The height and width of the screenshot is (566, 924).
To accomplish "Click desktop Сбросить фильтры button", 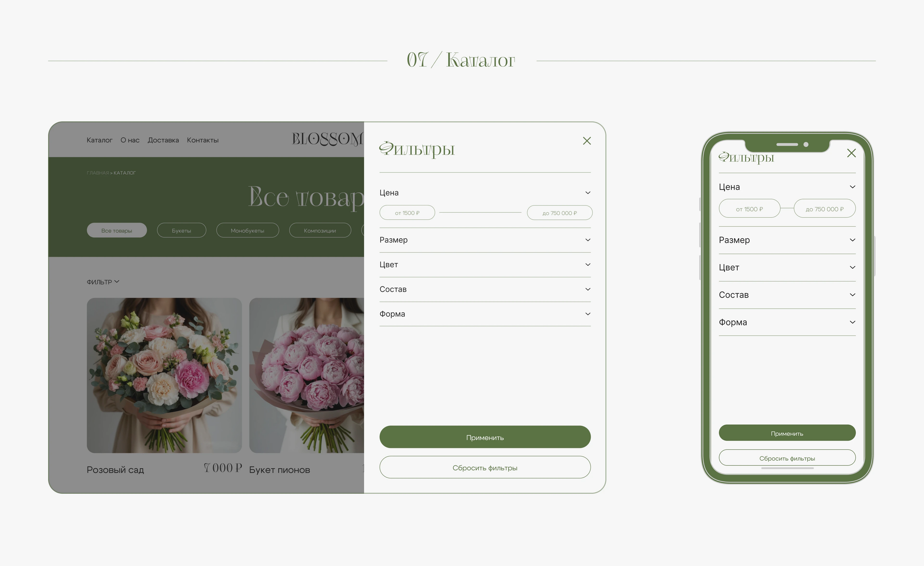I will [x=485, y=468].
